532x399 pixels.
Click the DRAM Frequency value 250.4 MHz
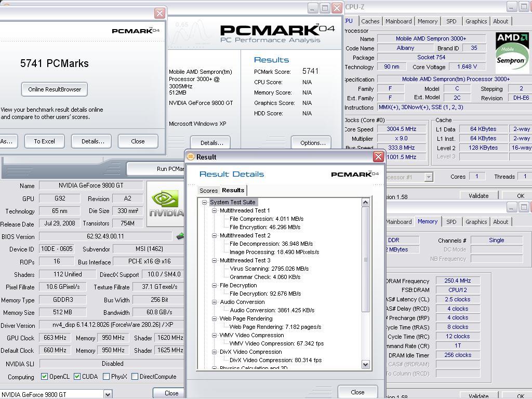pyautogui.click(x=457, y=281)
